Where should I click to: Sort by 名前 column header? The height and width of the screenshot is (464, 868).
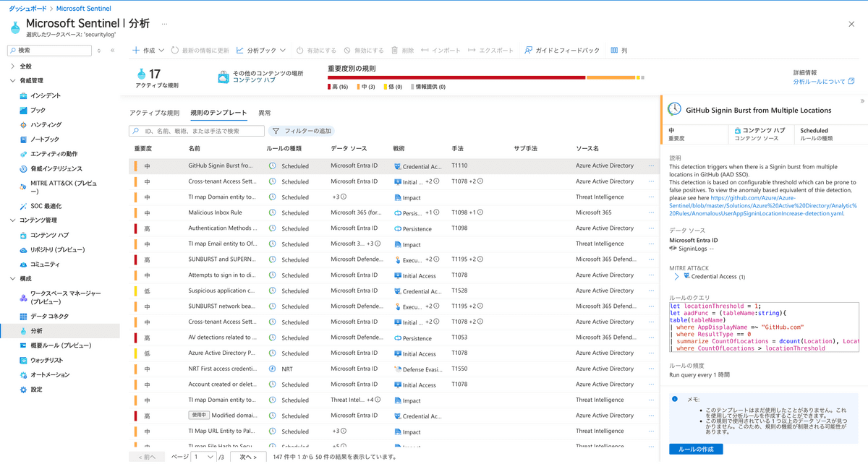click(195, 148)
